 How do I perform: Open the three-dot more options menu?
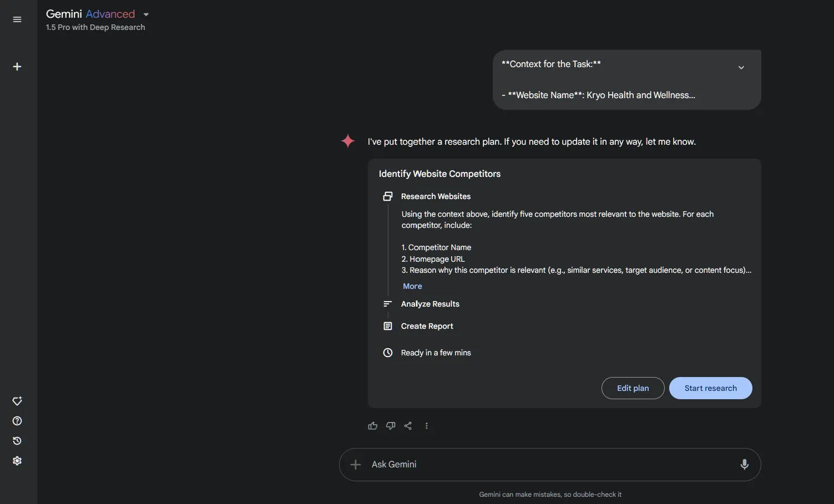point(426,426)
